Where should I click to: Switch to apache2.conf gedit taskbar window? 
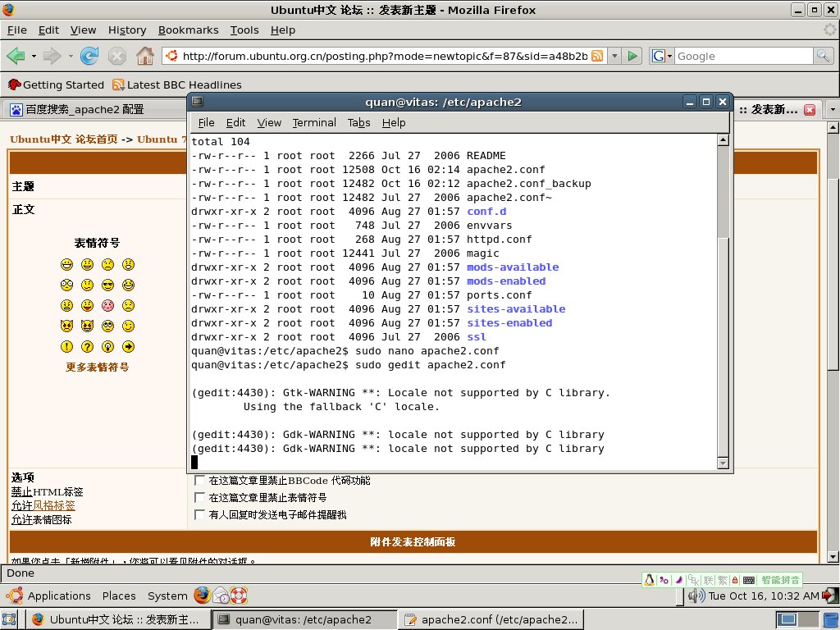pos(492,620)
